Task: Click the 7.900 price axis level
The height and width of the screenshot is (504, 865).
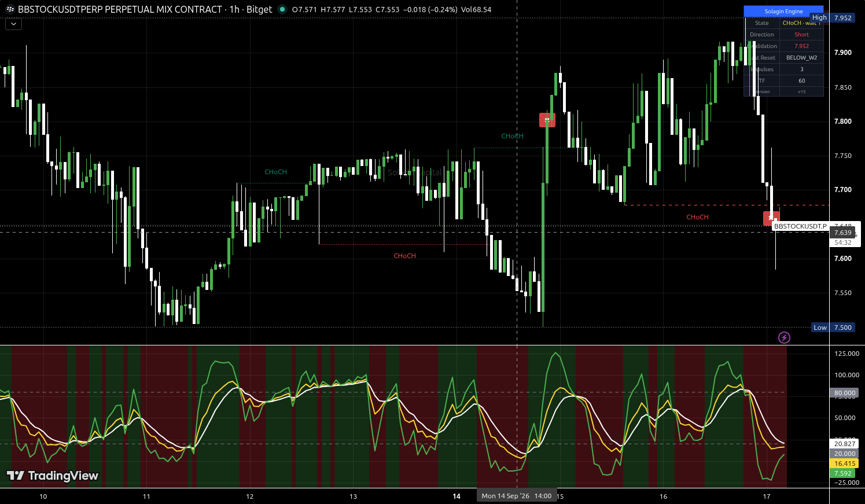Action: (x=842, y=53)
